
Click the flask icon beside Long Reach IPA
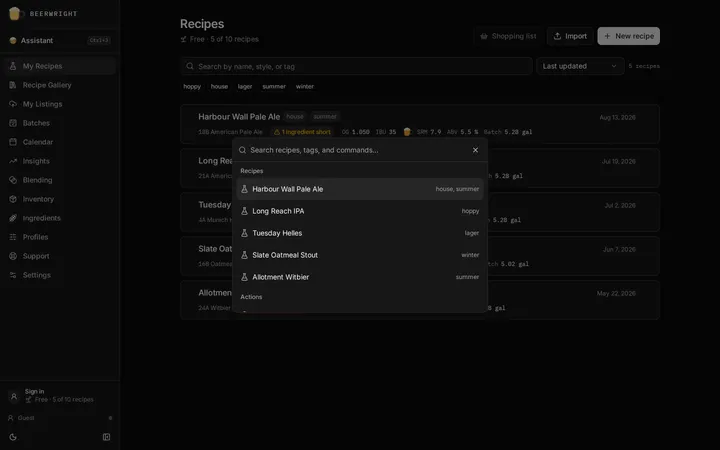[245, 211]
